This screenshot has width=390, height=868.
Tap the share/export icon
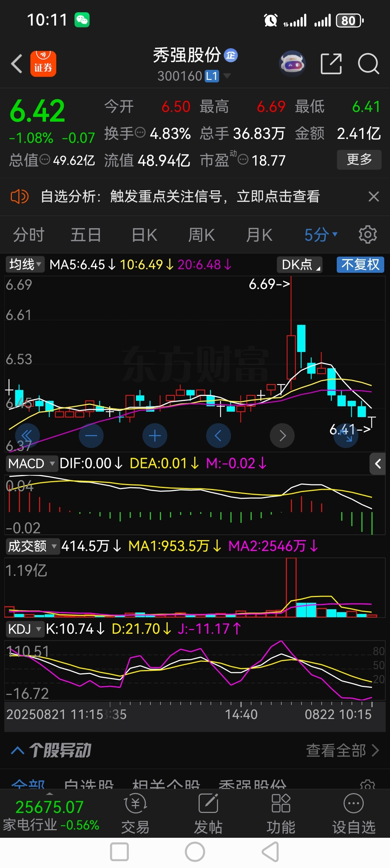click(331, 64)
